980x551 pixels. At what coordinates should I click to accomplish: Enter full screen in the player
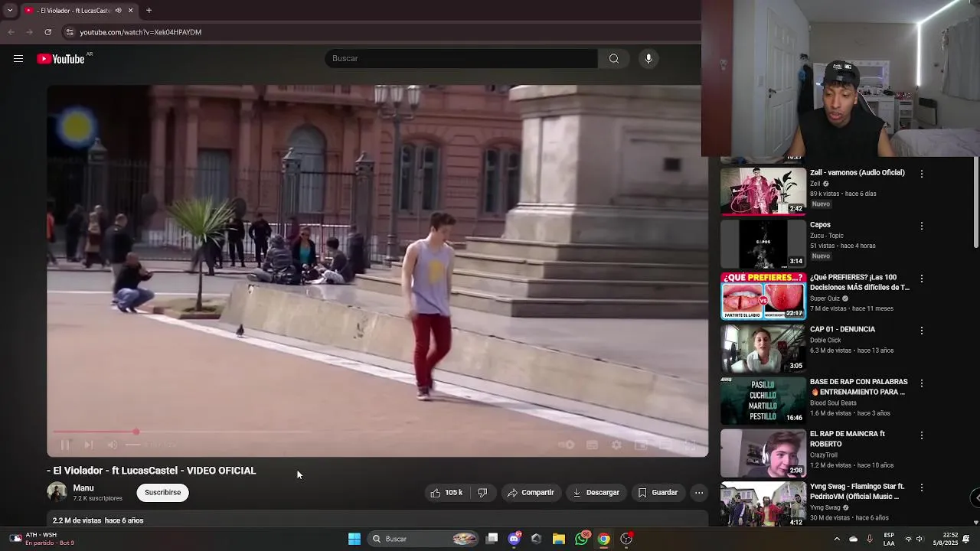click(x=690, y=445)
